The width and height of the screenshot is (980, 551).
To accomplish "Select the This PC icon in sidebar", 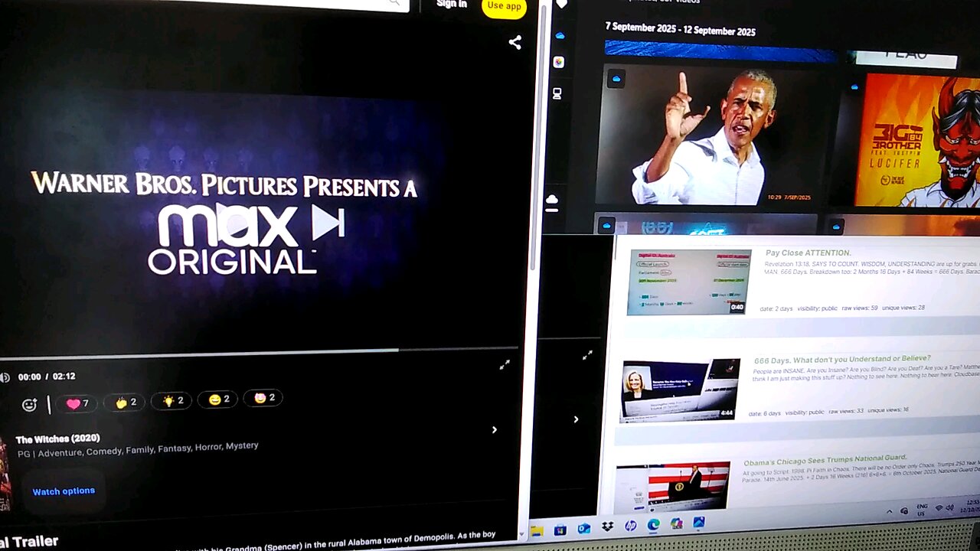I will point(557,93).
